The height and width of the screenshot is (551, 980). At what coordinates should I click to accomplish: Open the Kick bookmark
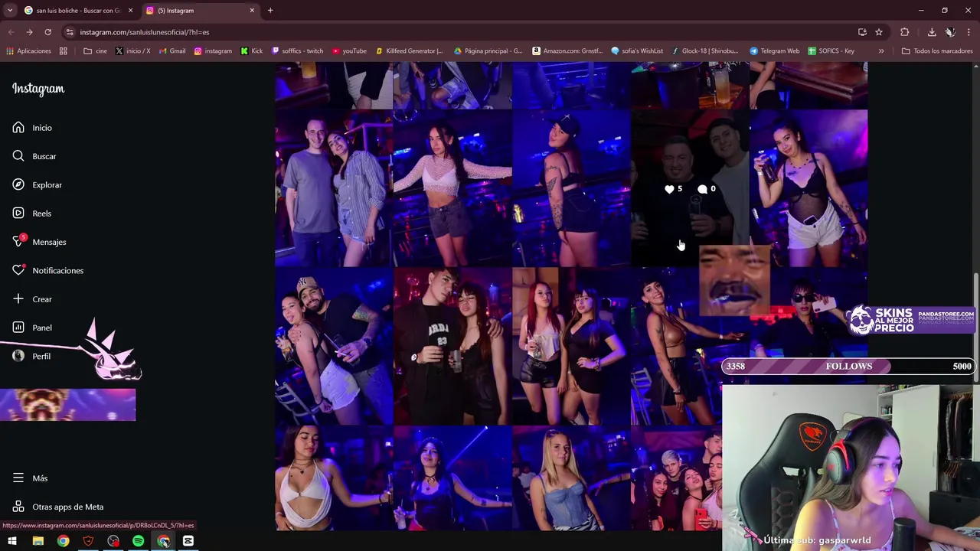[251, 51]
